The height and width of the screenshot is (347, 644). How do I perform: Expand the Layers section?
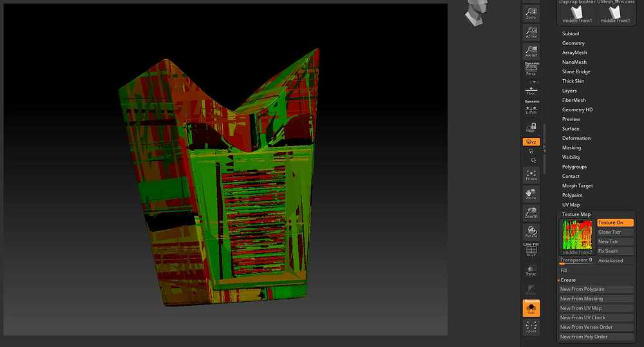[x=569, y=91]
